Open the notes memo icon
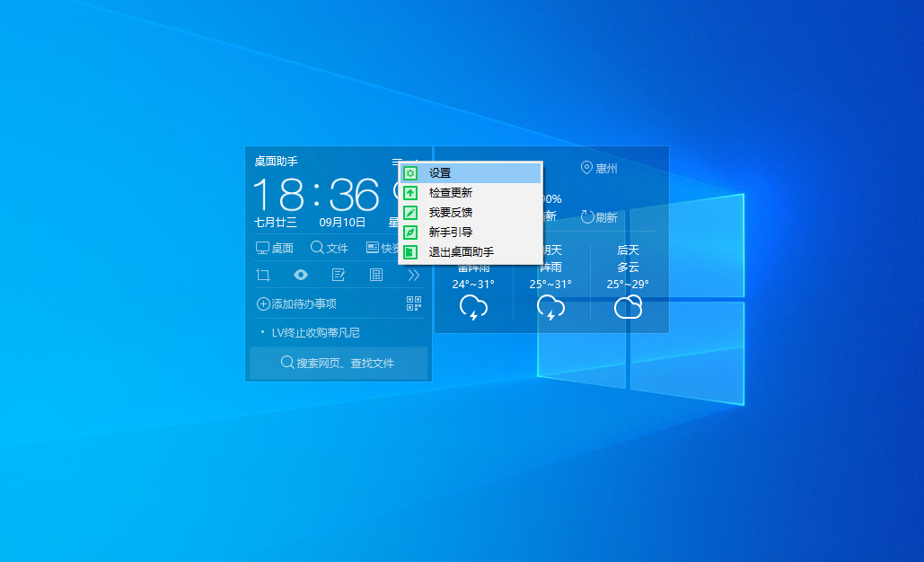Screen dimensions: 924x562 tap(338, 275)
